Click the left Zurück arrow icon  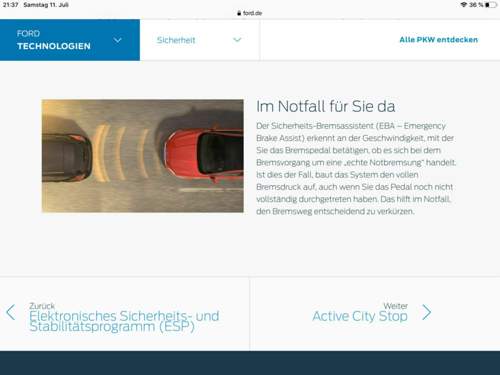point(11,312)
